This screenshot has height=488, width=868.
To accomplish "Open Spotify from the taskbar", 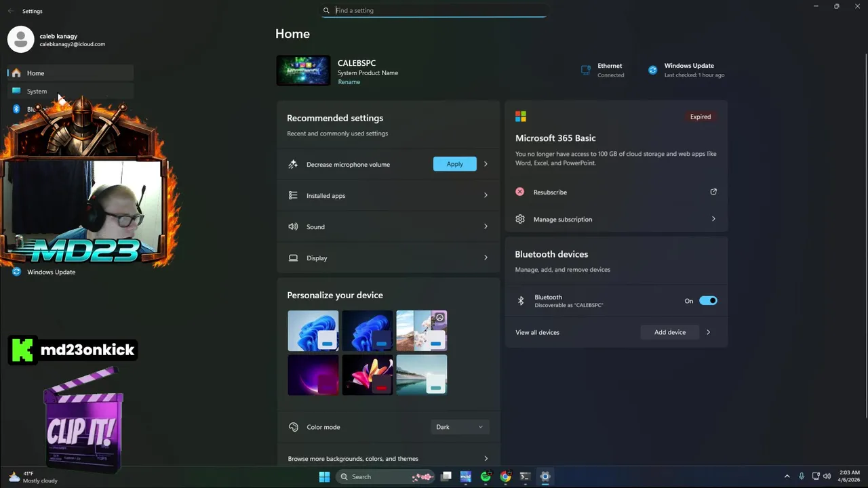I will pyautogui.click(x=486, y=476).
